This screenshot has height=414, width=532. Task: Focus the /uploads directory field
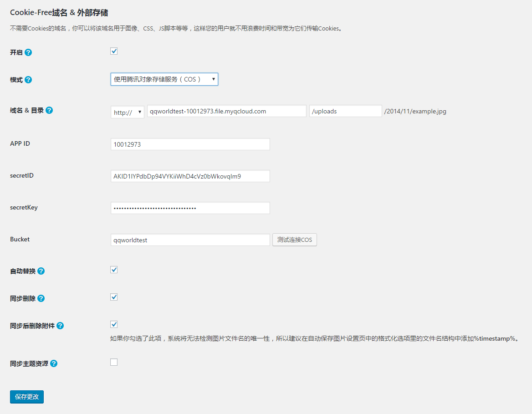[x=345, y=111]
